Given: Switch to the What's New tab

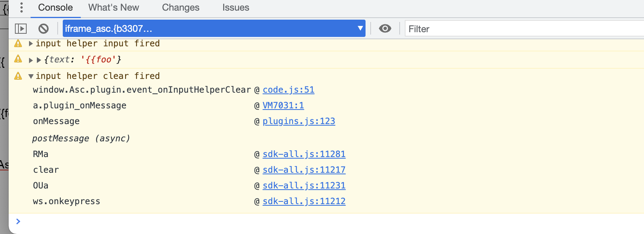Looking at the screenshot, I should [x=114, y=7].
